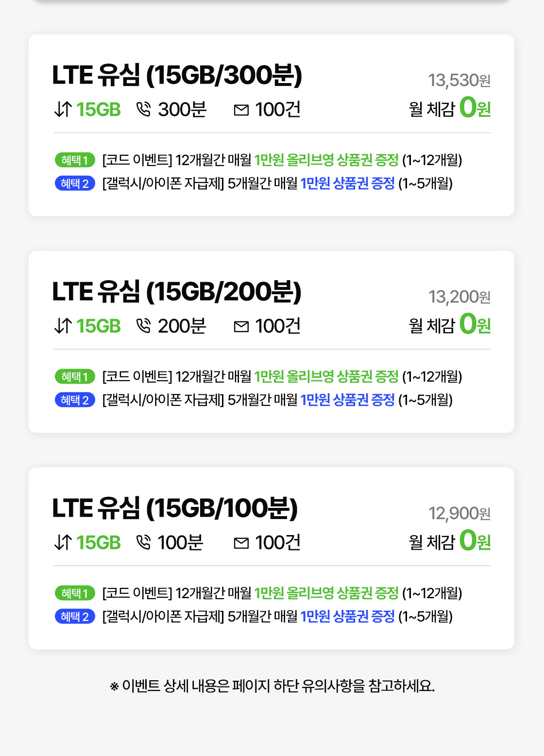
Task: Click the data transfer arrows icon in the 15GB/300분 plan
Action: [63, 110]
